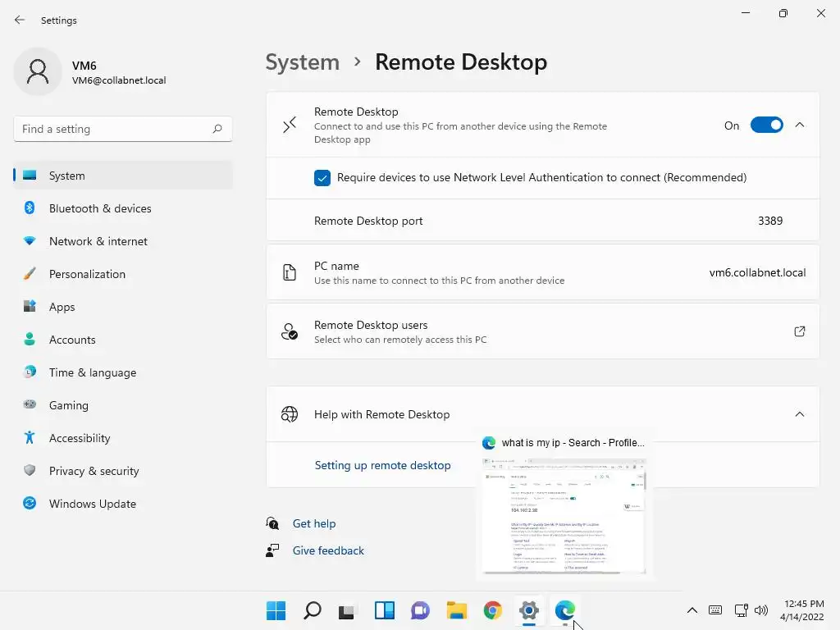Open the Windows Start button
Image resolution: width=840 pixels, height=630 pixels.
pyautogui.click(x=276, y=610)
